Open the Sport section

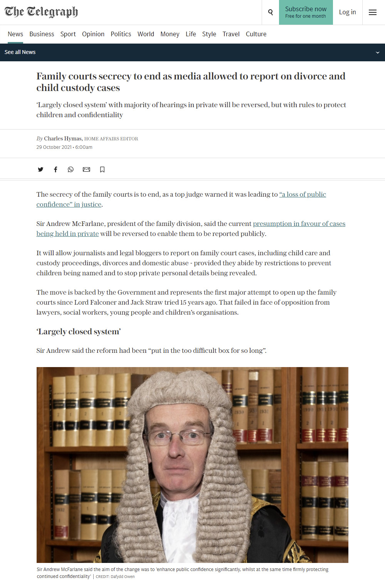pyautogui.click(x=68, y=34)
